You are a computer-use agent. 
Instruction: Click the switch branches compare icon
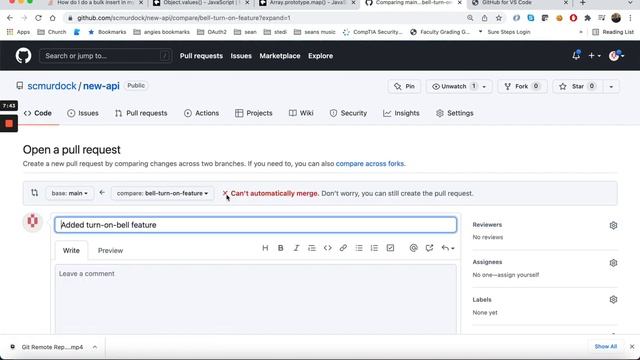tap(35, 193)
